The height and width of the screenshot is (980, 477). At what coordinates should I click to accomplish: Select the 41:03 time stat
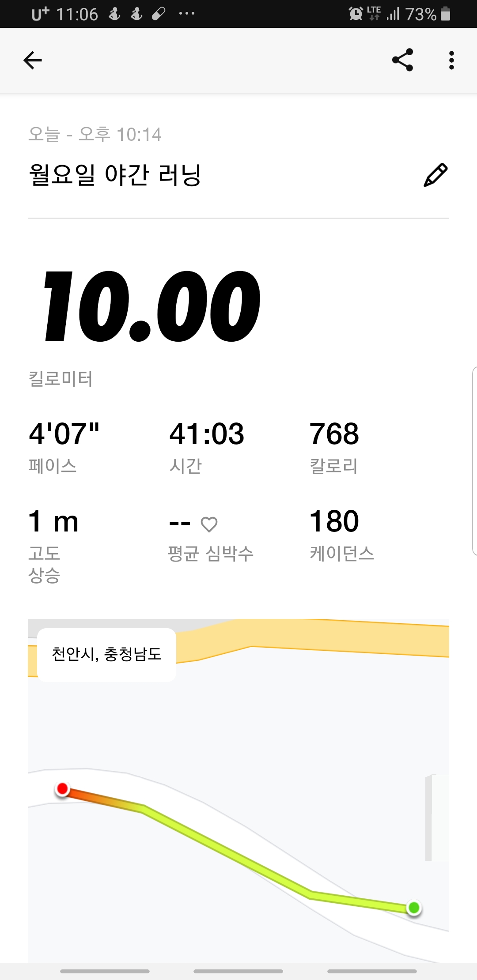point(207,446)
